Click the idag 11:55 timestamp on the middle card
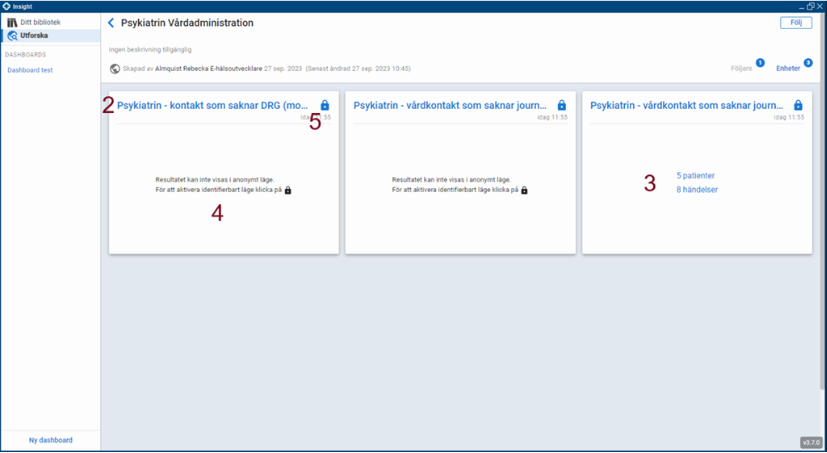Image resolution: width=827 pixels, height=453 pixels. (x=552, y=117)
